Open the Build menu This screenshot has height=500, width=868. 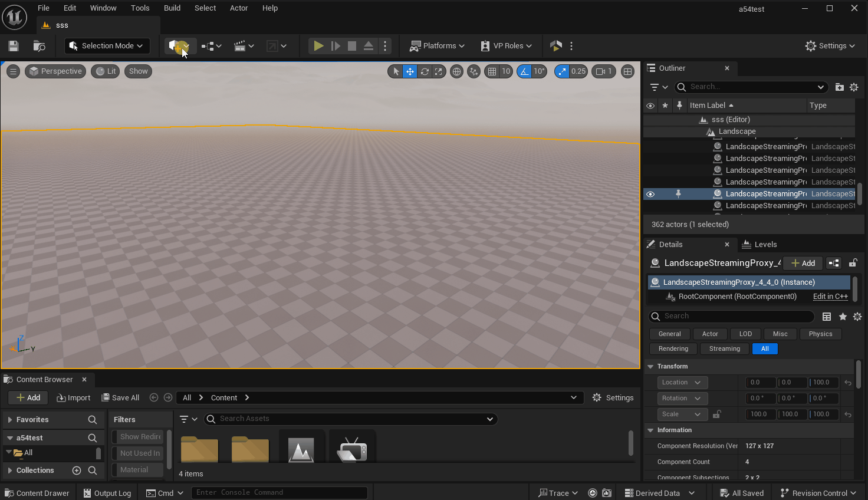pyautogui.click(x=172, y=8)
